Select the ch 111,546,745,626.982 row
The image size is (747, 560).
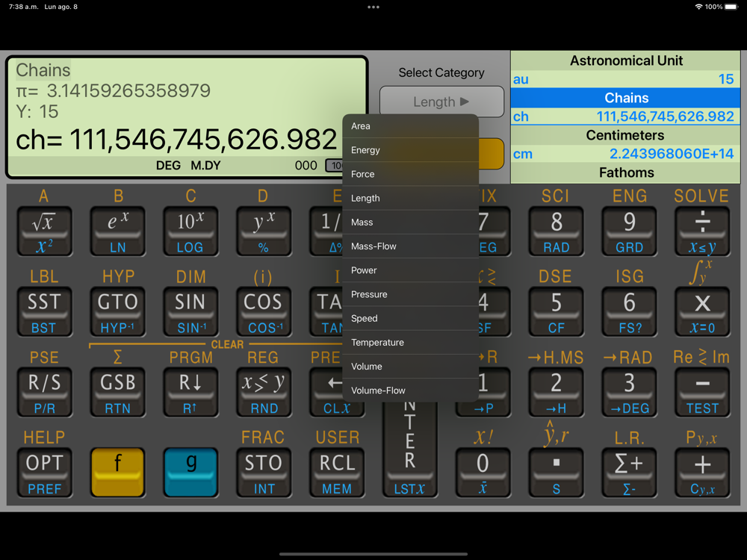coord(625,116)
